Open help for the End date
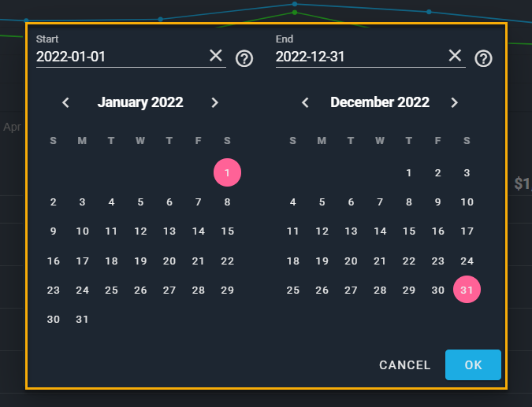The image size is (532, 407). (483, 58)
